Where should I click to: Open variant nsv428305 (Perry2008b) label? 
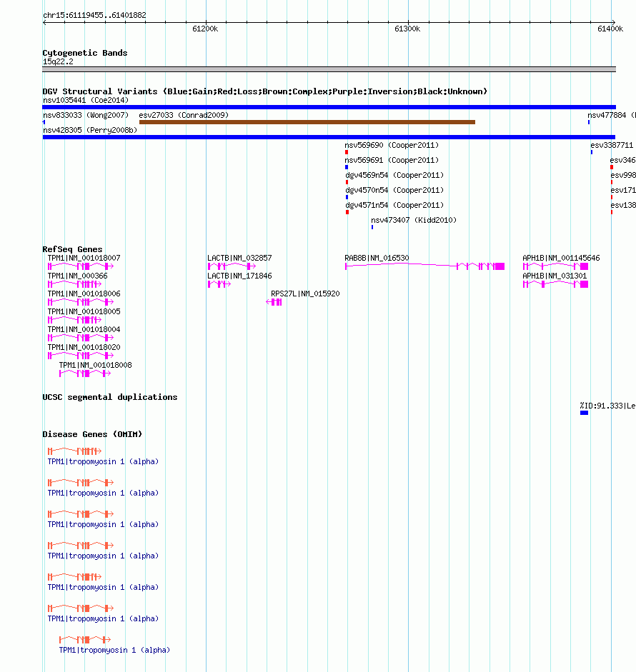[90, 130]
